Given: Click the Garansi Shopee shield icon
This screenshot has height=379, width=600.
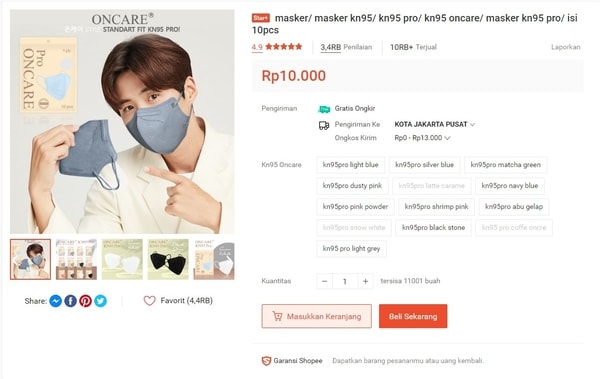Looking at the screenshot, I should click(x=266, y=361).
